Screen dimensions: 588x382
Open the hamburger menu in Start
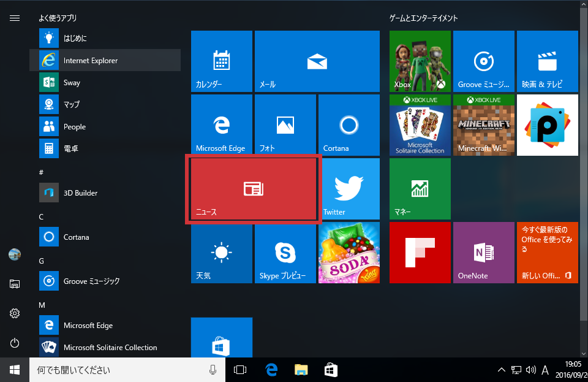[x=15, y=18]
